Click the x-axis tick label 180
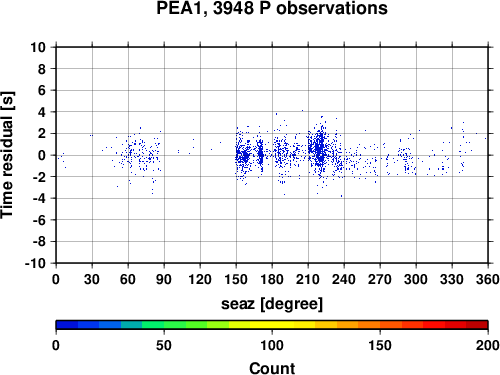This screenshot has height=375, width=500. click(x=272, y=279)
